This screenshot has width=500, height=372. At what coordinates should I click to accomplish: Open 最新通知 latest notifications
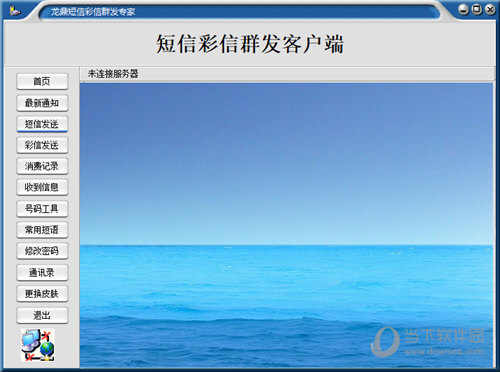click(x=42, y=103)
